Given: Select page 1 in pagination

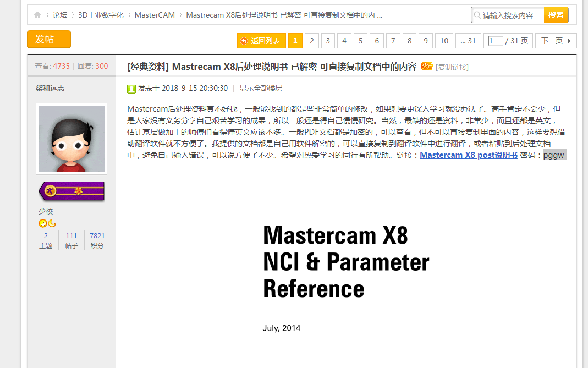Looking at the screenshot, I should [x=295, y=41].
